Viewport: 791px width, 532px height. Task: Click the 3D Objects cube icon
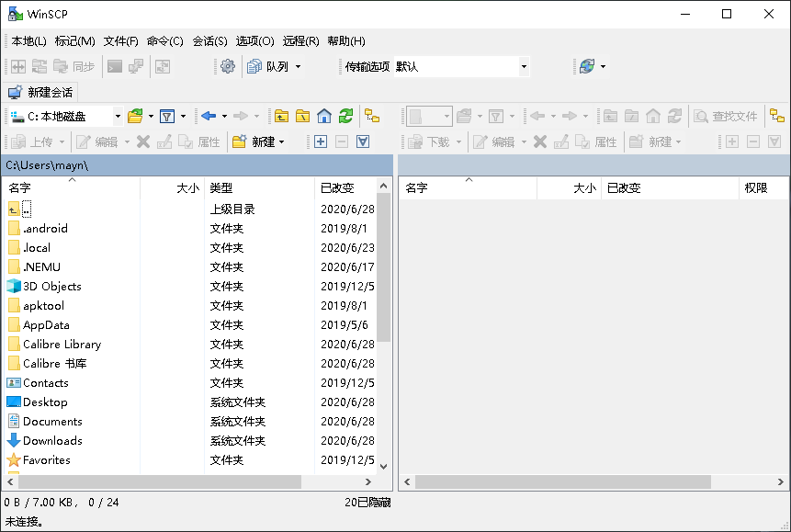14,286
